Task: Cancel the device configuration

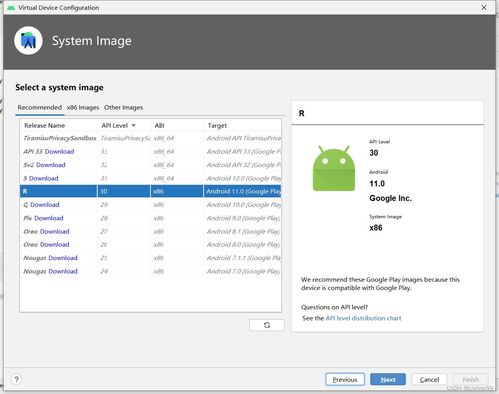Action: [x=429, y=379]
